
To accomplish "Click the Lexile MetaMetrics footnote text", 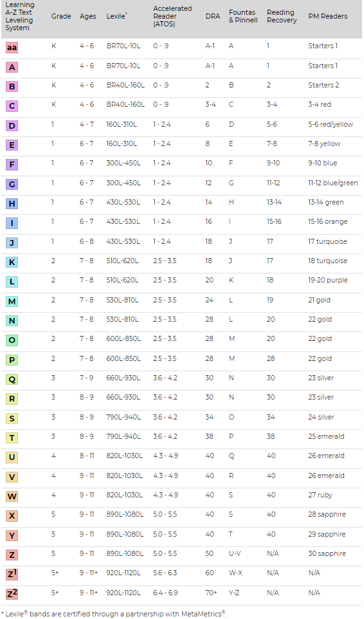I will 114,613.
